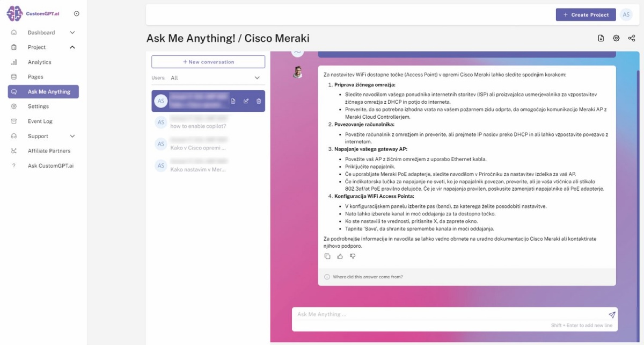Click the Ask Me Anything chat bubble icon
This screenshot has height=345, width=644.
click(14, 92)
